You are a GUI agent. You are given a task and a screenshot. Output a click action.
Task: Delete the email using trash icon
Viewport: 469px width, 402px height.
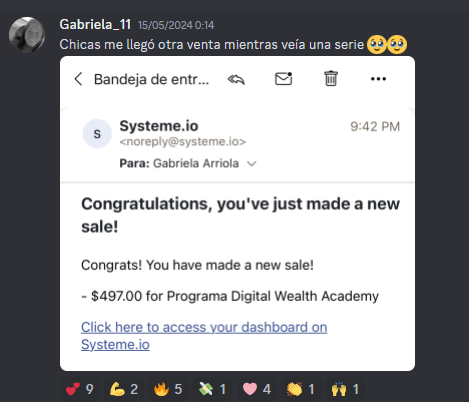331,79
